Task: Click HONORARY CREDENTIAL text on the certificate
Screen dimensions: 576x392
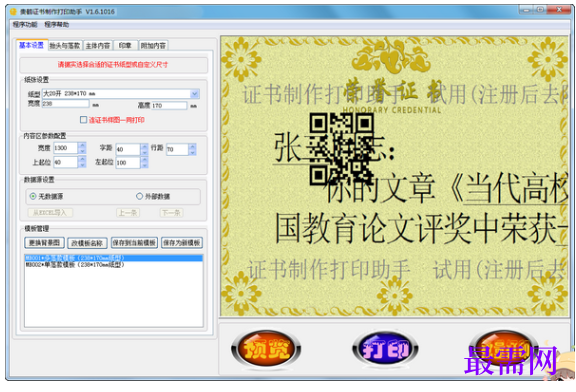Action: point(391,110)
